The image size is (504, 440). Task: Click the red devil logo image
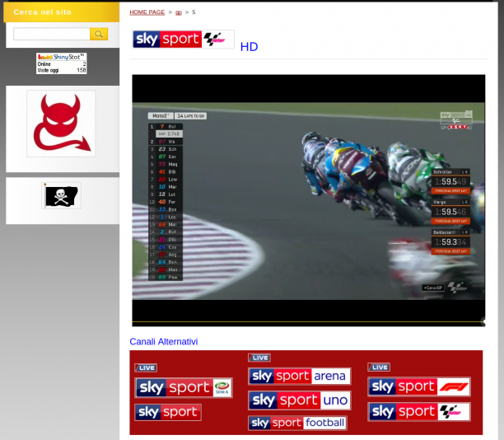tap(61, 124)
